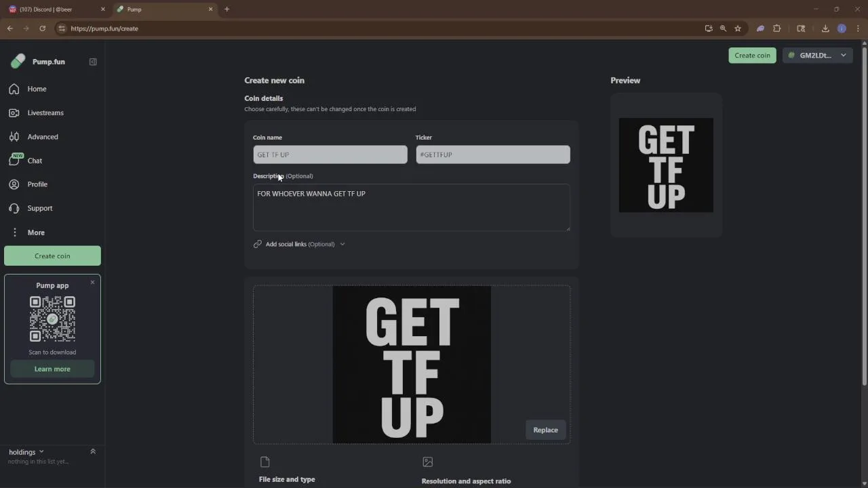Viewport: 868px width, 488px height.
Task: Click the Replace image button
Action: pyautogui.click(x=545, y=430)
